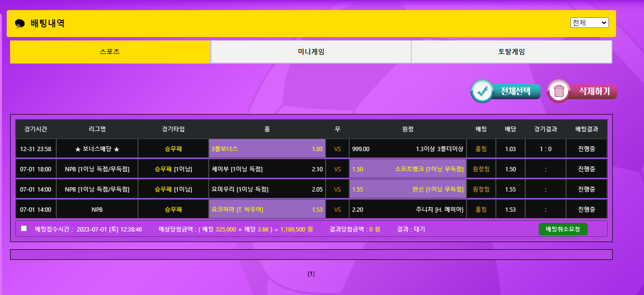Click the checkmark icon on 전체선택
This screenshot has height=295, width=644.
[482, 91]
